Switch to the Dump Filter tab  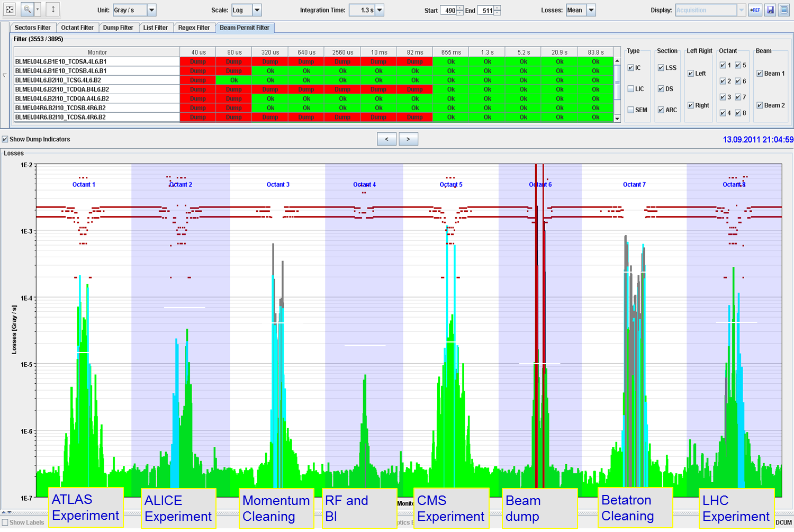pyautogui.click(x=118, y=28)
